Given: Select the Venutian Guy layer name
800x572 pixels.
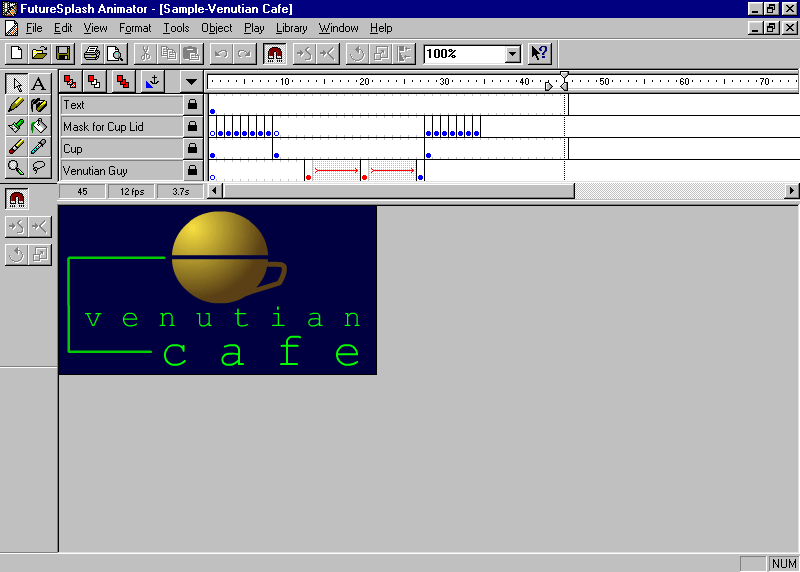Looking at the screenshot, I should click(x=121, y=170).
